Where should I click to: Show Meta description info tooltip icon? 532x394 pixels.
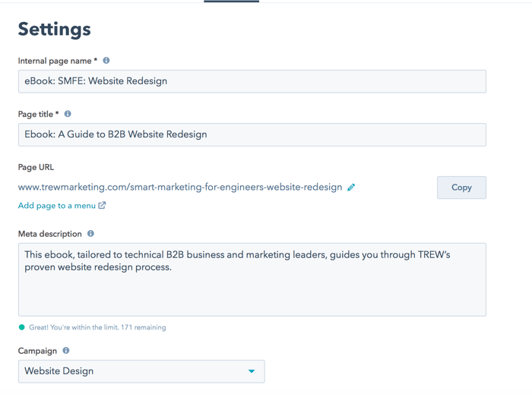(x=90, y=233)
